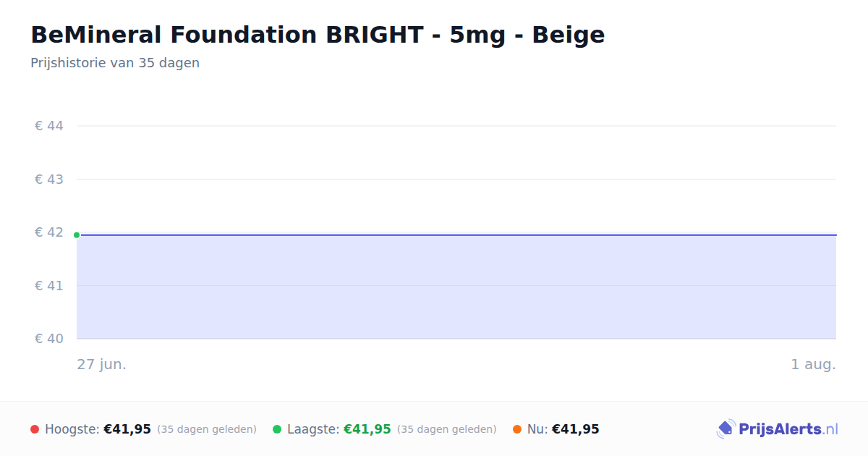Screen dimensions: 868x456
Task: Click the € 43 axis label
Action: click(x=49, y=179)
